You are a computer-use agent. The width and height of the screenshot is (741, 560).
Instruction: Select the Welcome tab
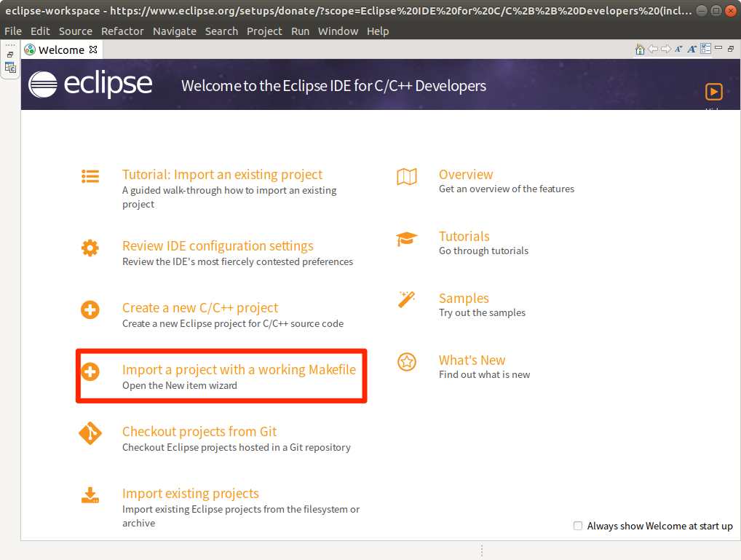tap(61, 50)
